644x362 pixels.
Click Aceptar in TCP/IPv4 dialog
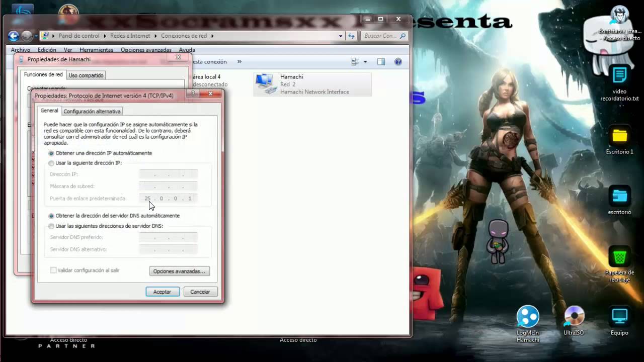coord(163,292)
